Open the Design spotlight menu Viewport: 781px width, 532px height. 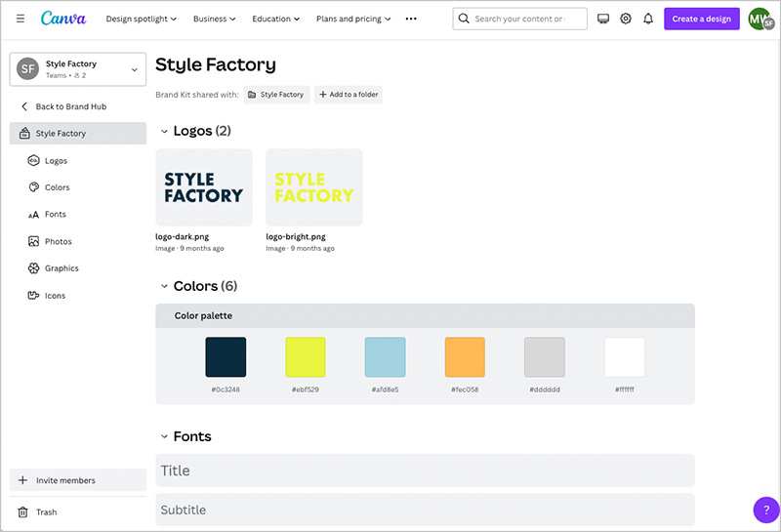pyautogui.click(x=142, y=19)
